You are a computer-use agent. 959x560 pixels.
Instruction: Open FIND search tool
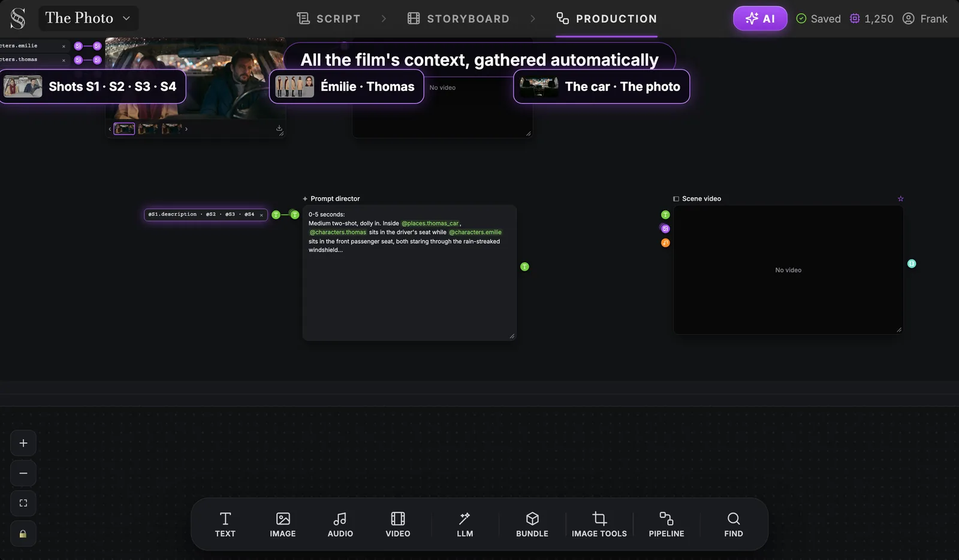pos(734,525)
